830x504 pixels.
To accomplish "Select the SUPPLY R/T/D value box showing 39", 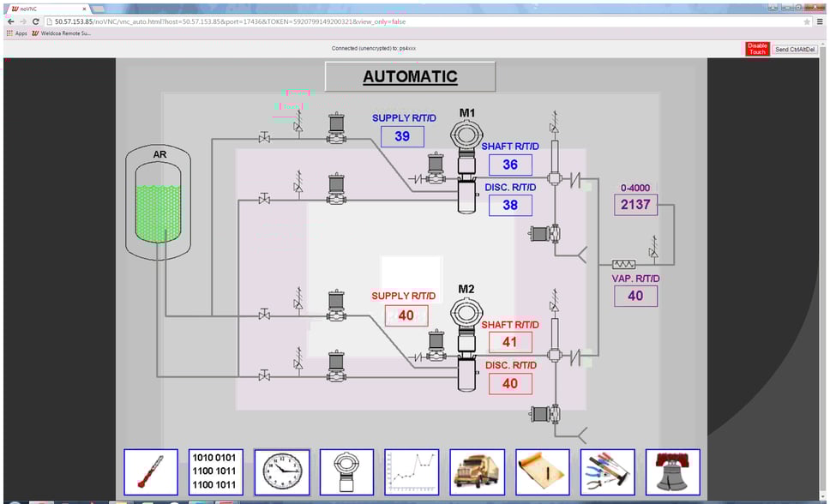I will (x=402, y=136).
